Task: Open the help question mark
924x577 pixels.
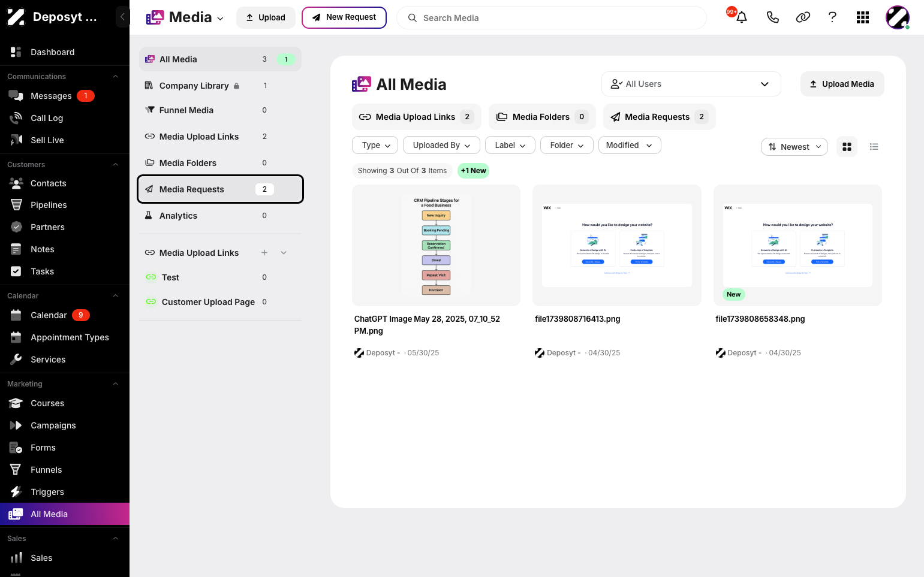Action: [832, 17]
